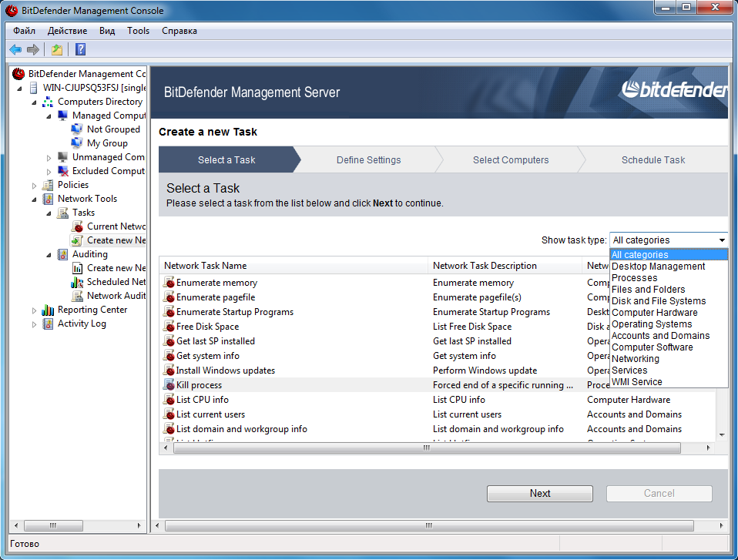Click the BitDefender Management Console root icon
Viewport: 738px width, 560px height.
tap(18, 74)
